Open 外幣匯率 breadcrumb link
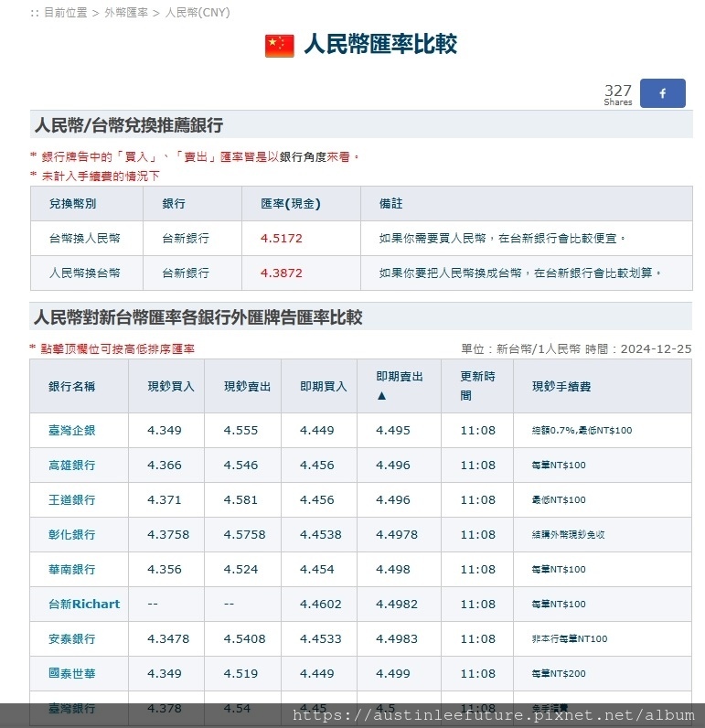This screenshot has height=728, width=705. (x=126, y=13)
